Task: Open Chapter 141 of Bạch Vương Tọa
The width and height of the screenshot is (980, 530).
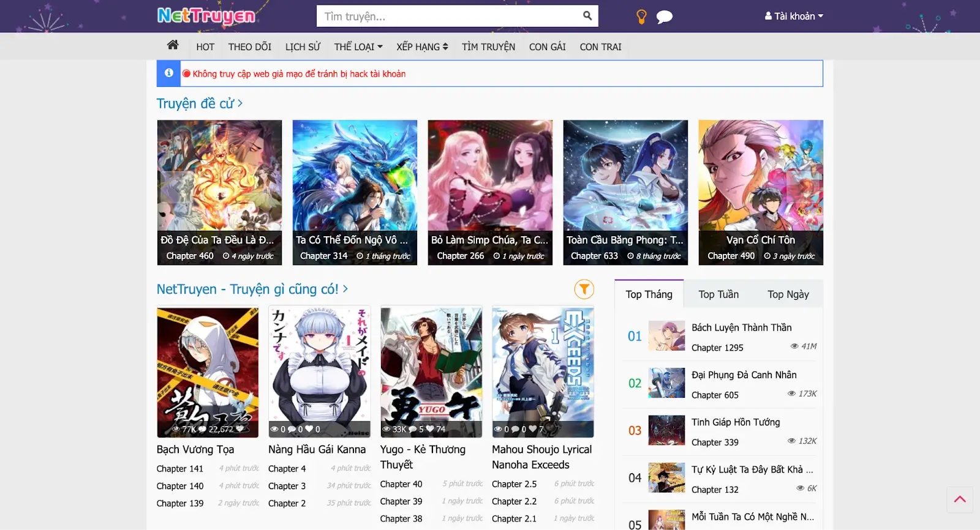Action: coord(179,469)
